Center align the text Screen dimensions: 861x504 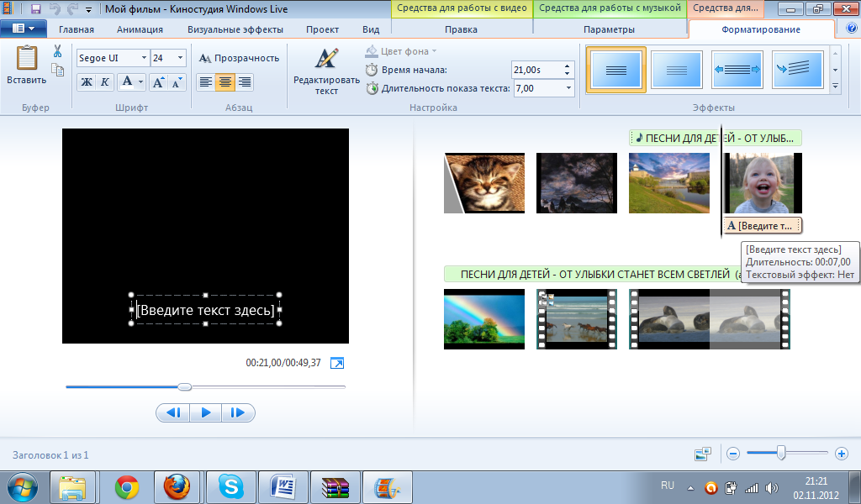(x=225, y=82)
